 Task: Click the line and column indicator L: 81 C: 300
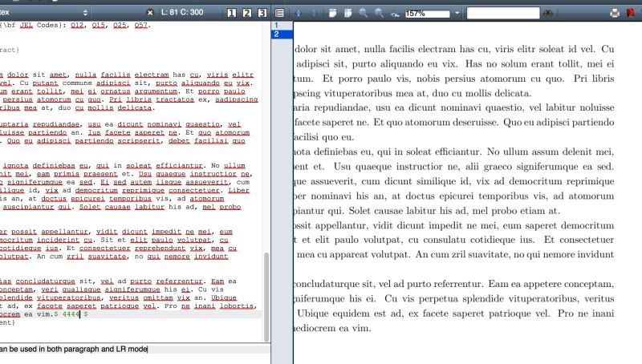182,12
